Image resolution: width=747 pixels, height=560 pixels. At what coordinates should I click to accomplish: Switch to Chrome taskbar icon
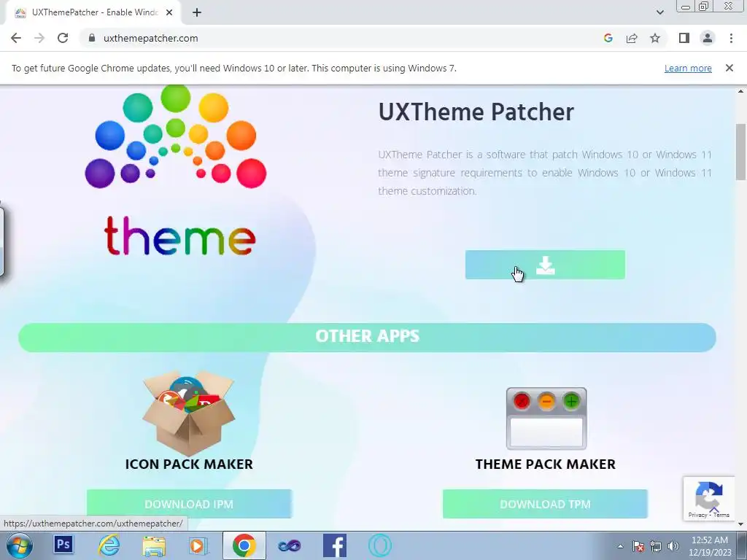(x=244, y=545)
